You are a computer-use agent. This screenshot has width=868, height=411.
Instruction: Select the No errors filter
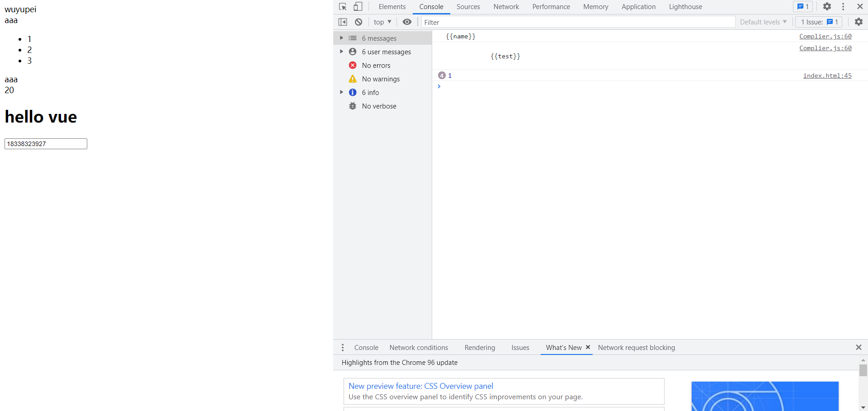pyautogui.click(x=382, y=66)
